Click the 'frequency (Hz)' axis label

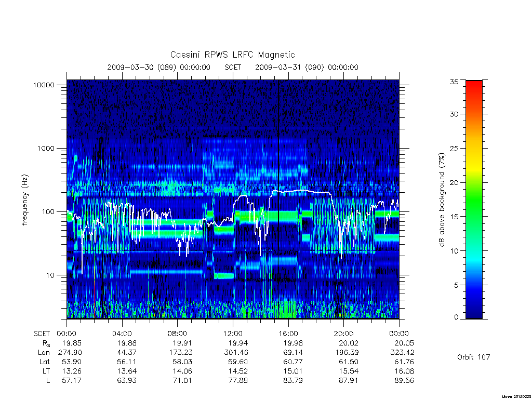(x=25, y=200)
